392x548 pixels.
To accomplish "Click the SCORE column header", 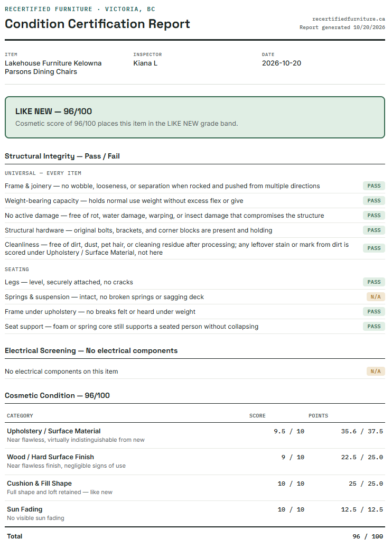I will pyautogui.click(x=257, y=416).
